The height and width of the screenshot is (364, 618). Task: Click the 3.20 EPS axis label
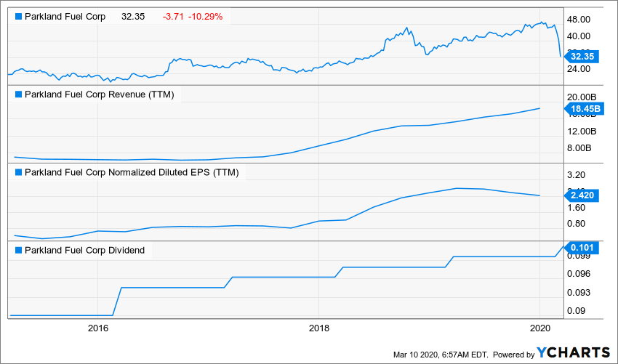577,175
